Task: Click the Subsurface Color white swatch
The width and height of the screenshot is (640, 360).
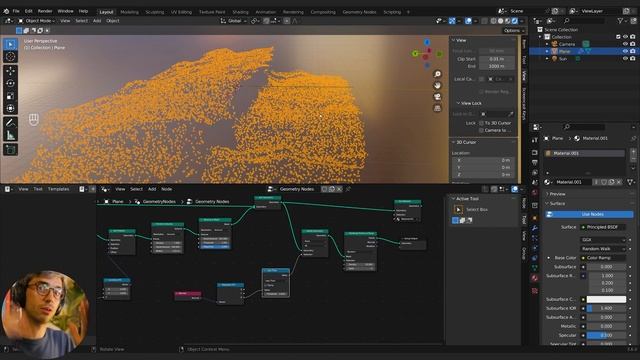Action: pyautogui.click(x=606, y=299)
